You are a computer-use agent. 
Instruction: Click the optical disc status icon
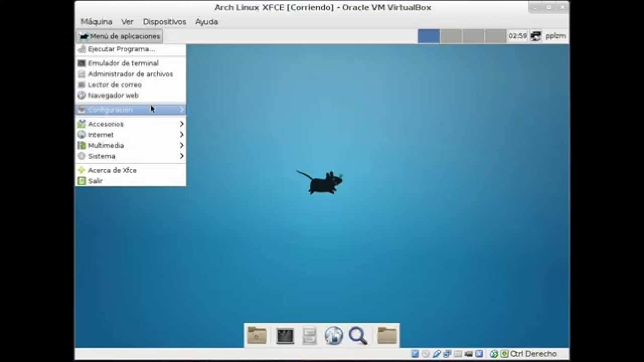click(x=426, y=354)
